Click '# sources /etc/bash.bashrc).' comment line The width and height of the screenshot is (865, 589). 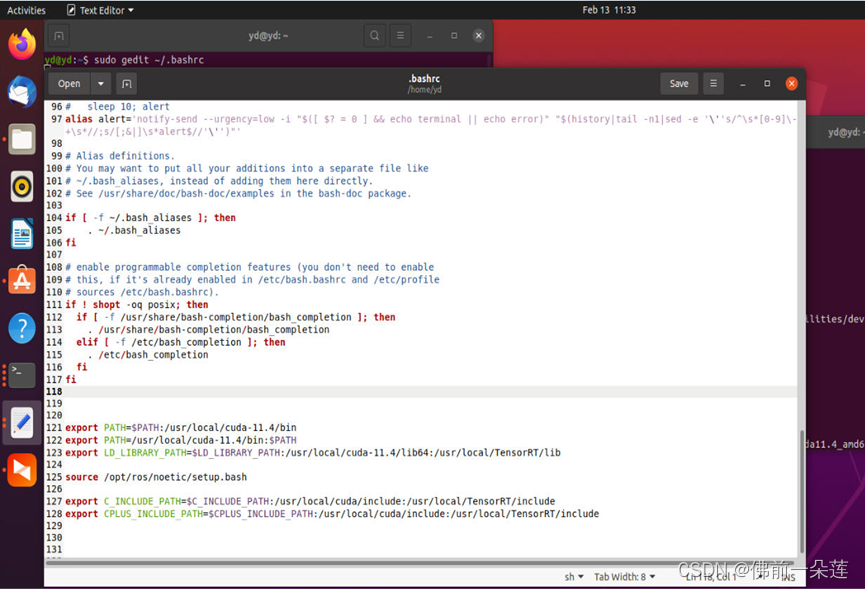(x=142, y=292)
